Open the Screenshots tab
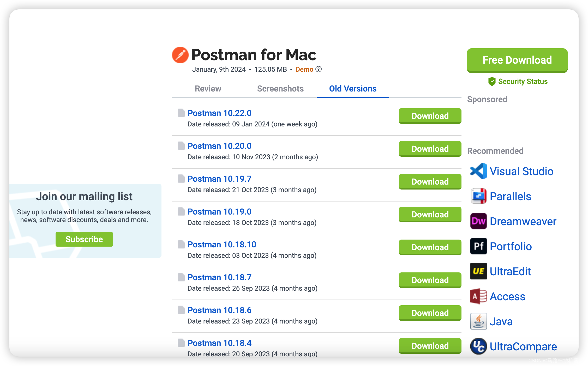Image resolution: width=588 pixels, height=366 pixels. [280, 89]
